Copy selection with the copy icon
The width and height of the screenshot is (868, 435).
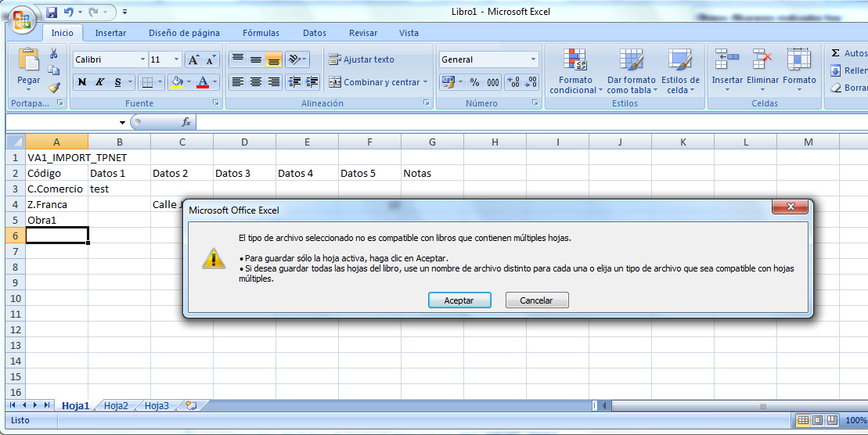point(54,70)
